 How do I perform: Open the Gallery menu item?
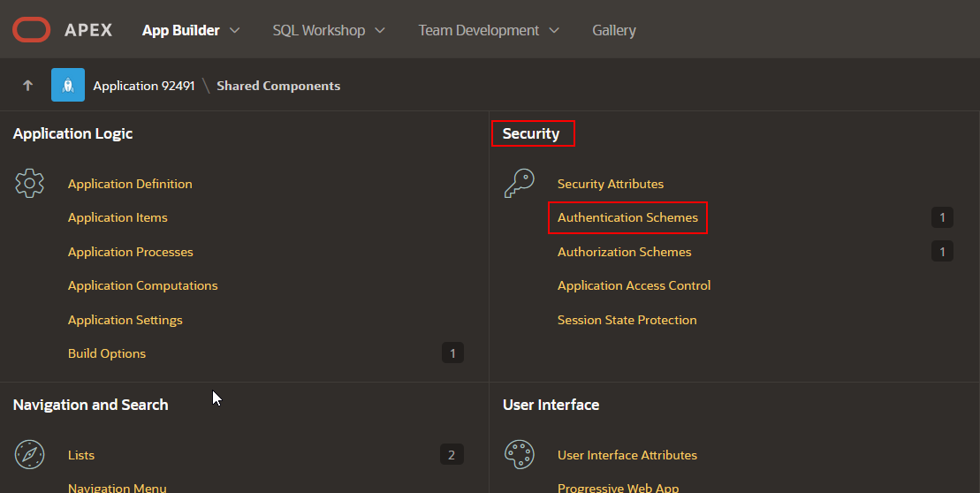click(614, 30)
